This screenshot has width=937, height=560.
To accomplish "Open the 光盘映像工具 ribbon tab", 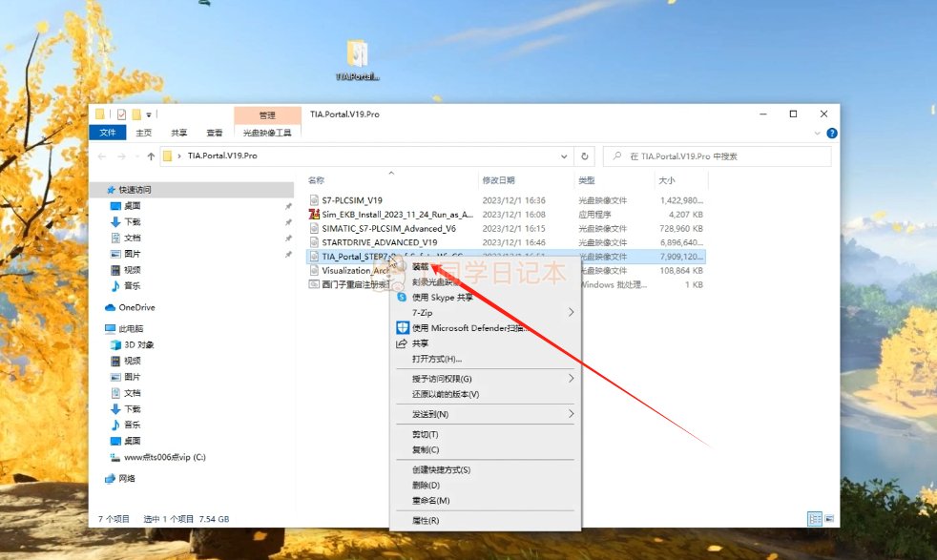I will [267, 133].
